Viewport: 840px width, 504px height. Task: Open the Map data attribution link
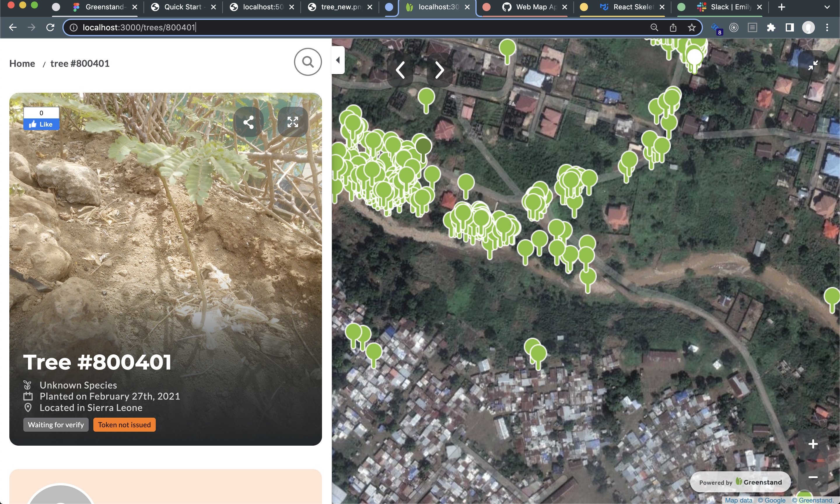[738, 500]
